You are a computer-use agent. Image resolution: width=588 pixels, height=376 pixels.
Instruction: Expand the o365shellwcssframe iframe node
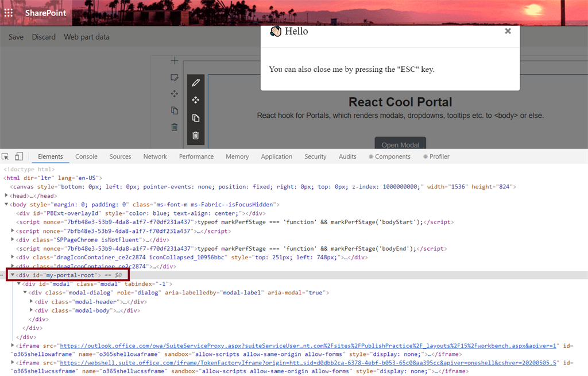[x=13, y=362]
